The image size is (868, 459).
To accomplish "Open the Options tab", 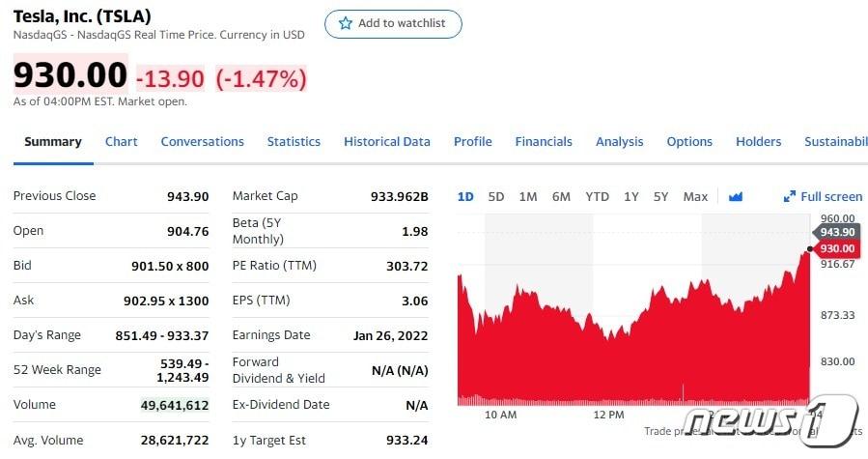I will coord(689,141).
